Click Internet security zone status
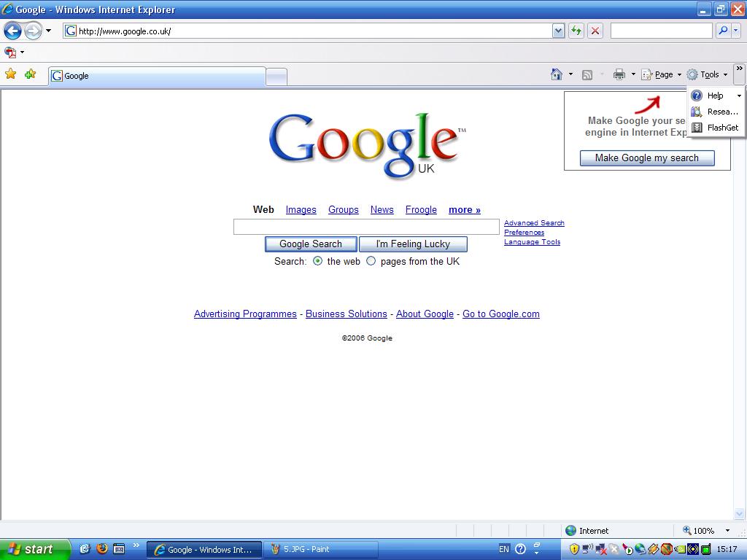 point(587,531)
